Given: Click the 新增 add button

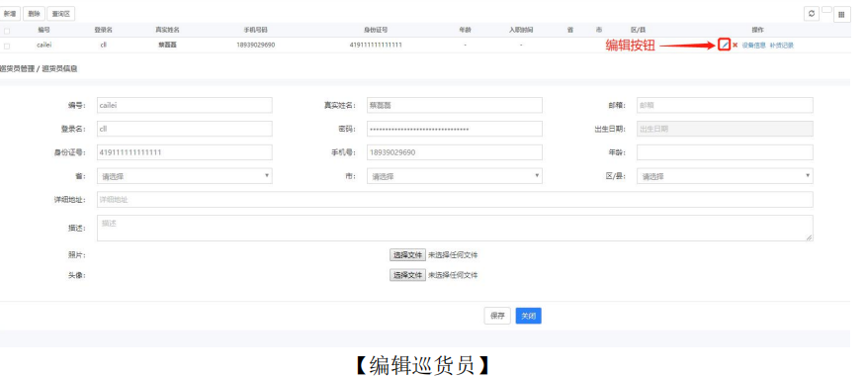Looking at the screenshot, I should tap(11, 14).
